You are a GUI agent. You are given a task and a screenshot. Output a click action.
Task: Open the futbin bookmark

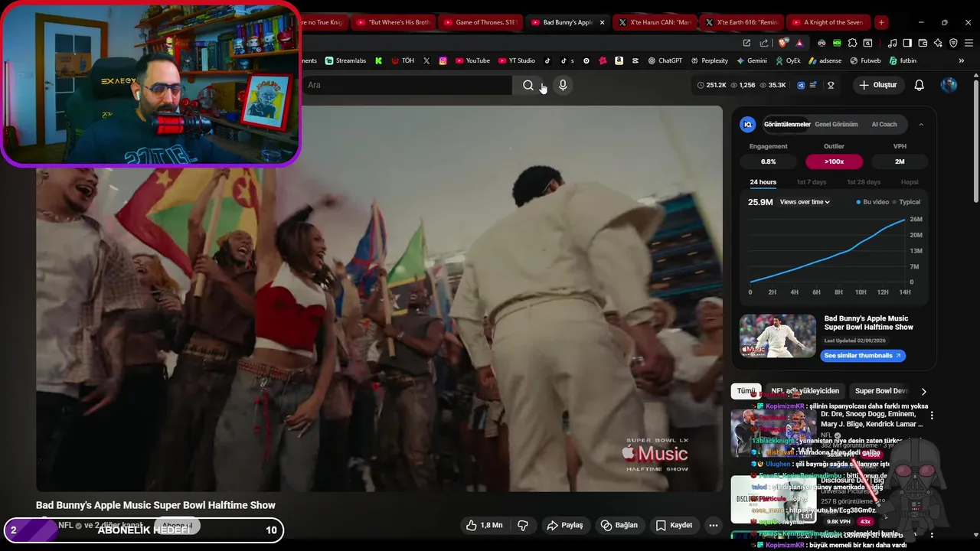tap(902, 60)
